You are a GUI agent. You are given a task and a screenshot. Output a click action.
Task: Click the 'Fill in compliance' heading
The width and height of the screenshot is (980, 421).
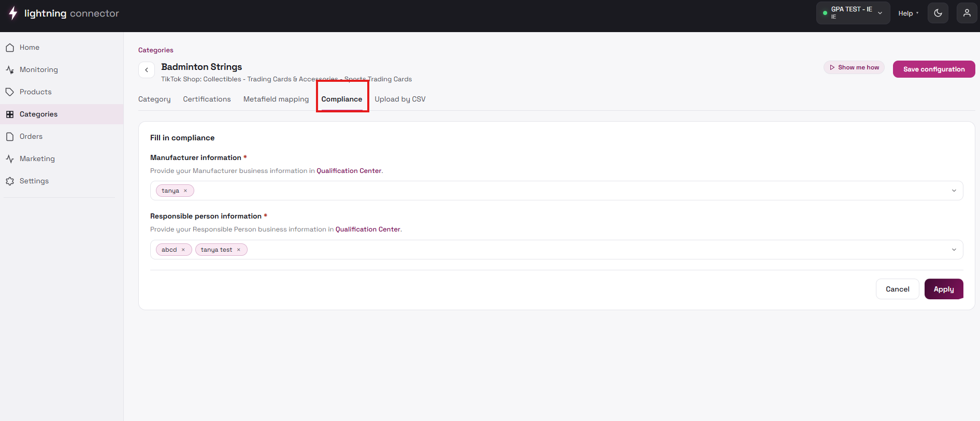point(182,138)
